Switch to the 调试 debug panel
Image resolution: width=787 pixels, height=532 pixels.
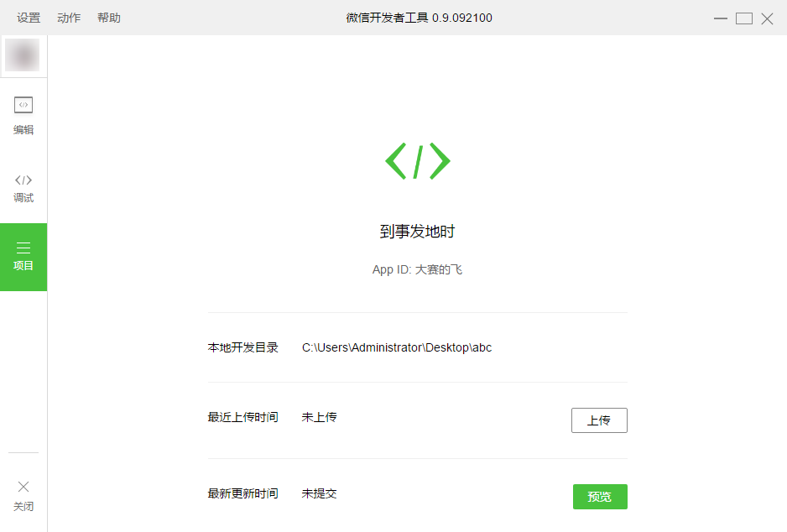[x=23, y=188]
